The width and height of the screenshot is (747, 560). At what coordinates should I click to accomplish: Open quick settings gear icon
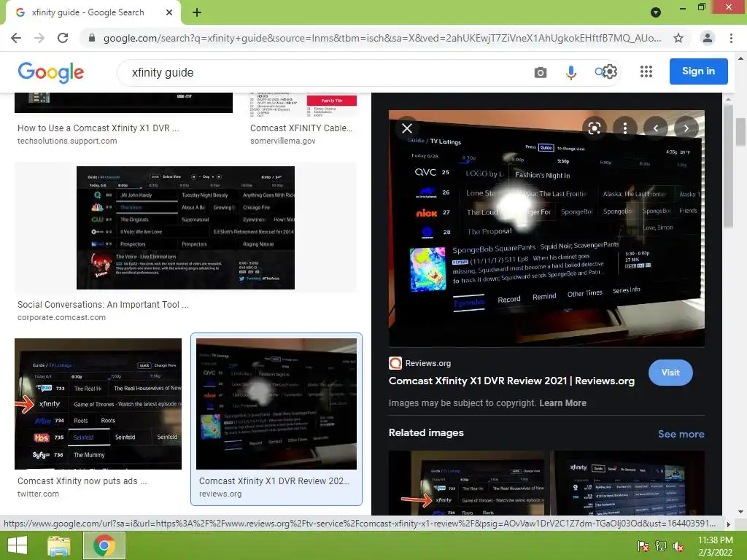pyautogui.click(x=611, y=72)
